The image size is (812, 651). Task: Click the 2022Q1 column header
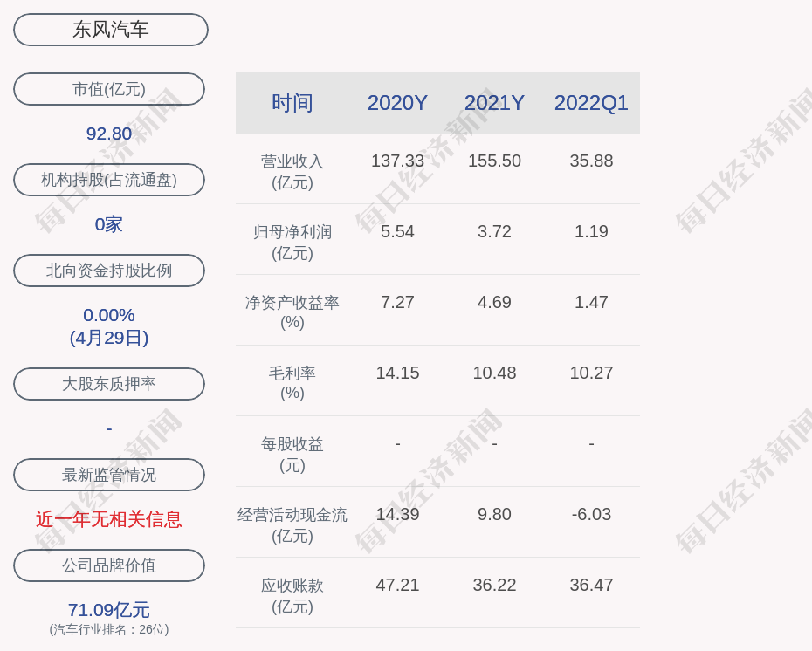(591, 102)
